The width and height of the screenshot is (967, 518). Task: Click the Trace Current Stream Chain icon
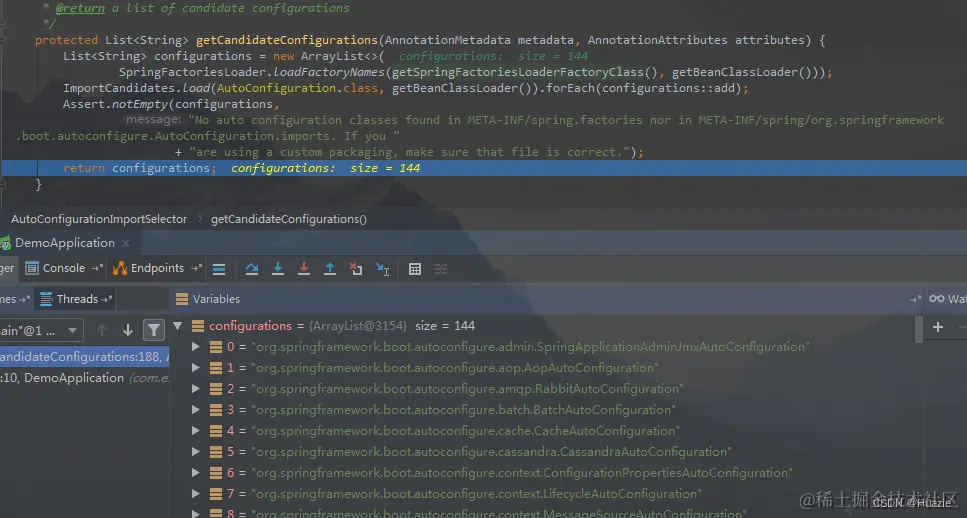pyautogui.click(x=441, y=269)
